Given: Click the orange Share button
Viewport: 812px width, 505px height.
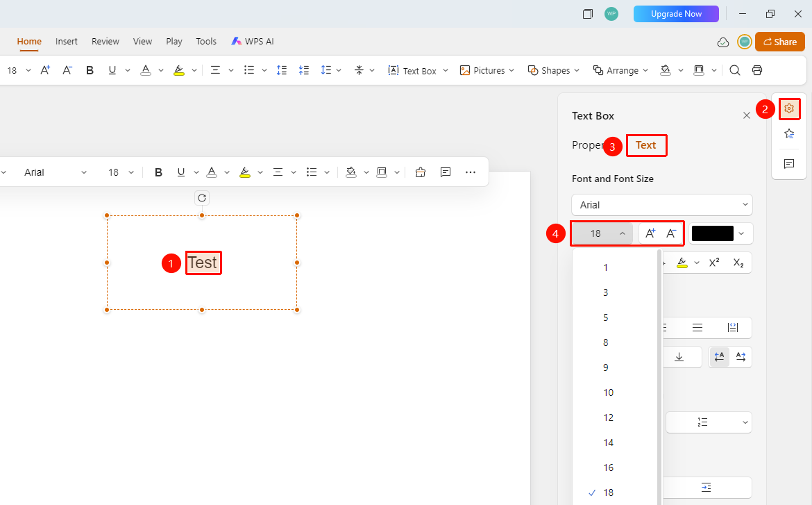Looking at the screenshot, I should tap(780, 42).
